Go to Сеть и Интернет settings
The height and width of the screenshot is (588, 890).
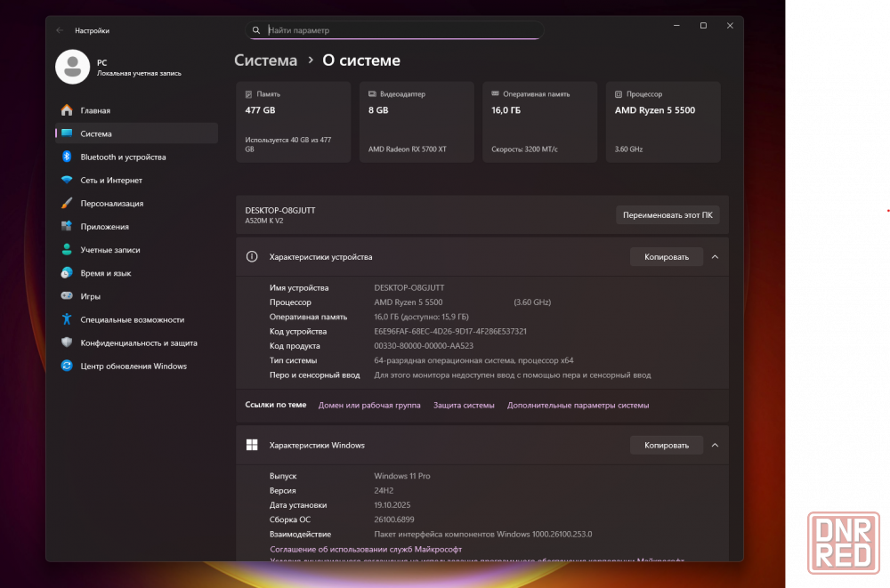pos(111,180)
